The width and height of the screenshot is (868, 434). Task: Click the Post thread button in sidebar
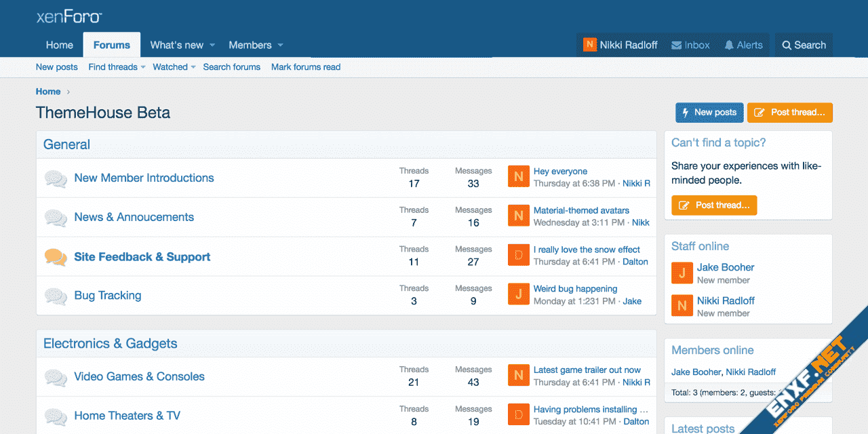(x=714, y=205)
